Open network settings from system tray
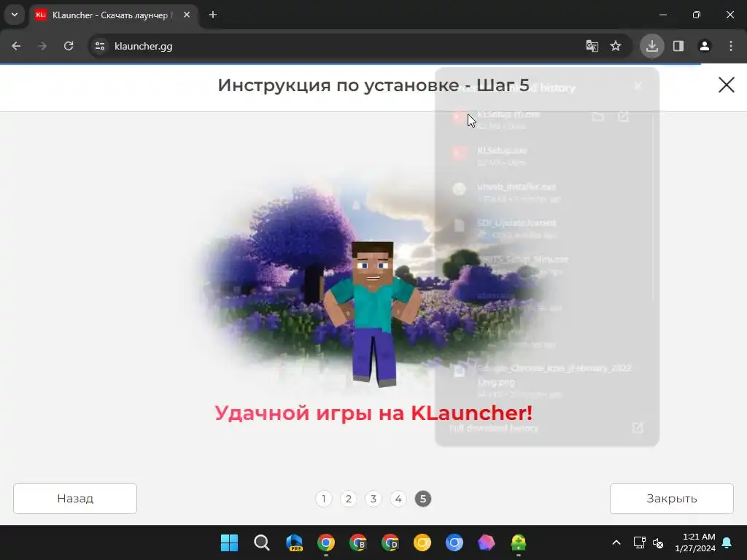 click(639, 542)
